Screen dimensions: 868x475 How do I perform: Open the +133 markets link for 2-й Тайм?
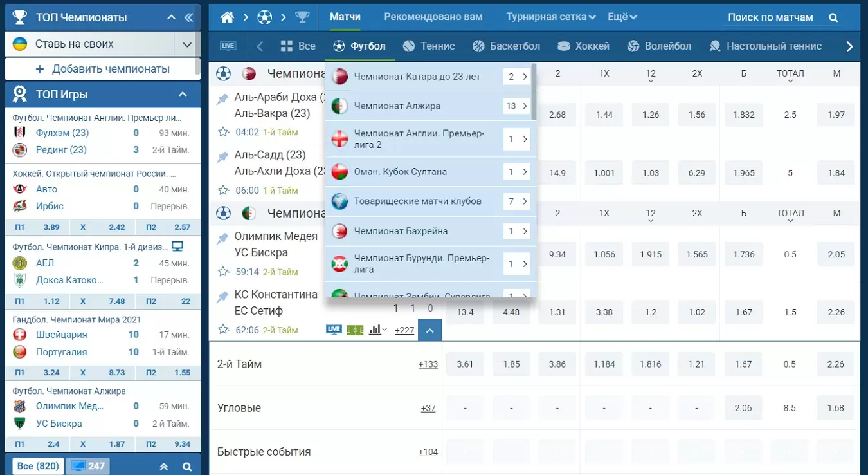[x=428, y=364]
